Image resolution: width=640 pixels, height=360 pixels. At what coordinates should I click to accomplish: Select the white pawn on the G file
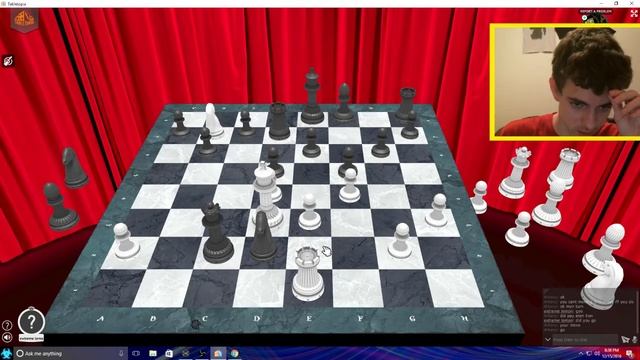click(x=401, y=241)
